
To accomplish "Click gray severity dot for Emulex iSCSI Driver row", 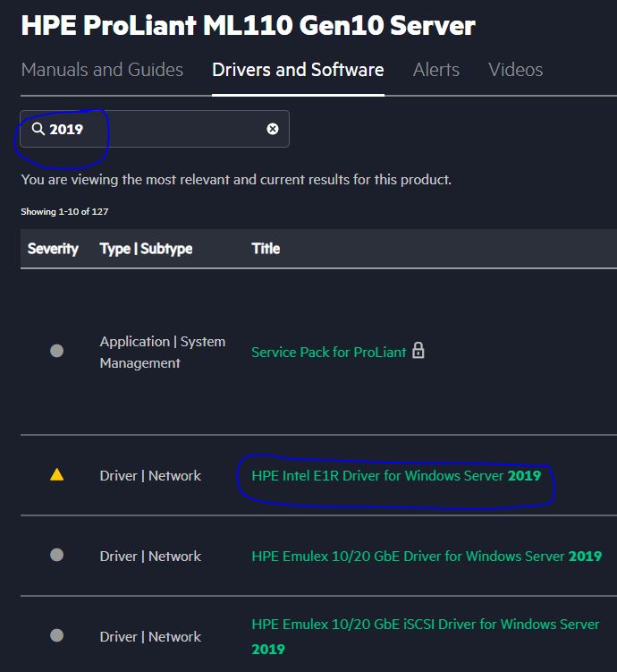I will (x=56, y=636).
